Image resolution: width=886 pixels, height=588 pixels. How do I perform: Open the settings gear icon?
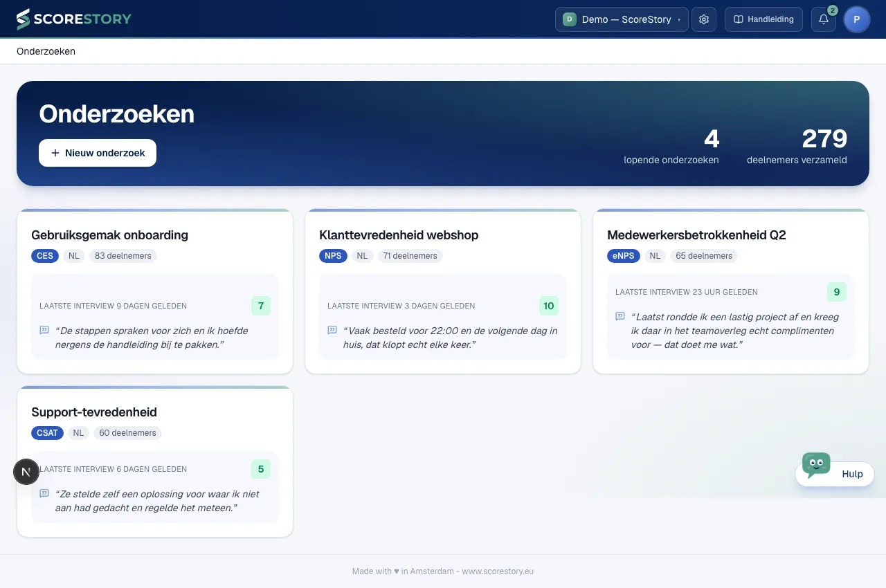pyautogui.click(x=704, y=19)
